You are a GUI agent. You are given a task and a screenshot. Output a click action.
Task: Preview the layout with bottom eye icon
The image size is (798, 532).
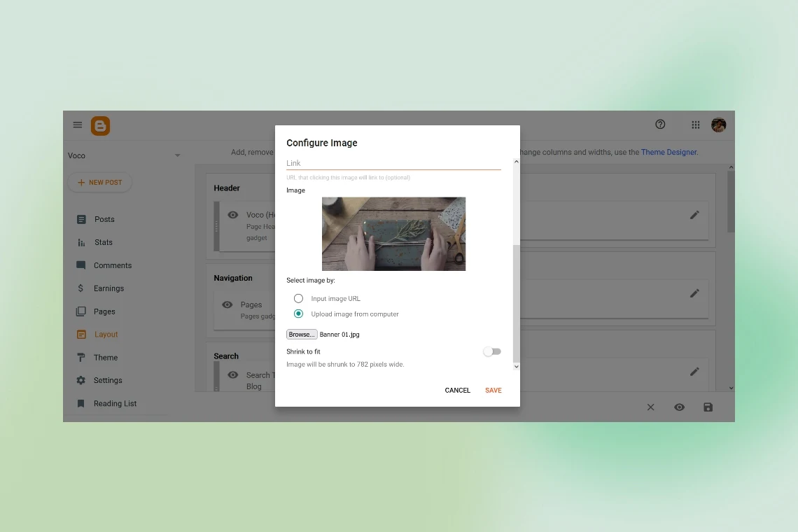(679, 407)
